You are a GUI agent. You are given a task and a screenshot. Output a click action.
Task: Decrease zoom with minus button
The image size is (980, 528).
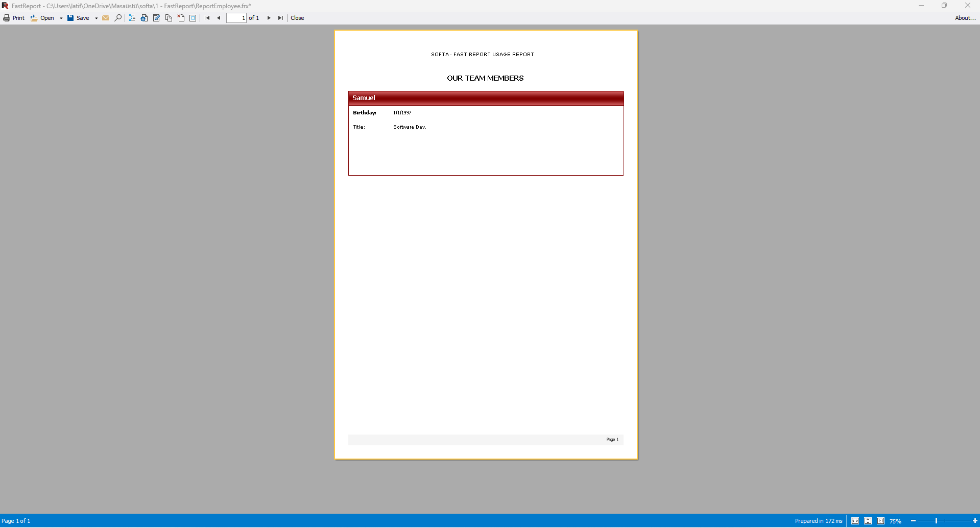click(x=913, y=521)
